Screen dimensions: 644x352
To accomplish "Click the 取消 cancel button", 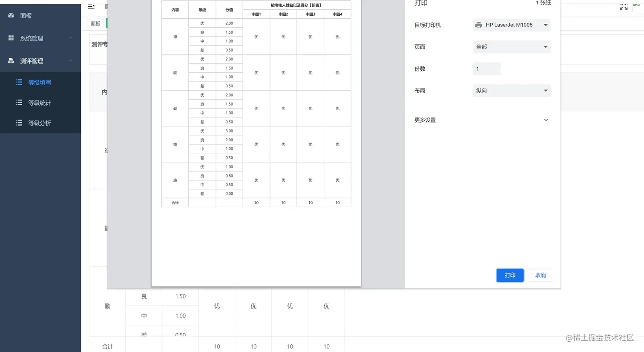I will click(x=540, y=275).
